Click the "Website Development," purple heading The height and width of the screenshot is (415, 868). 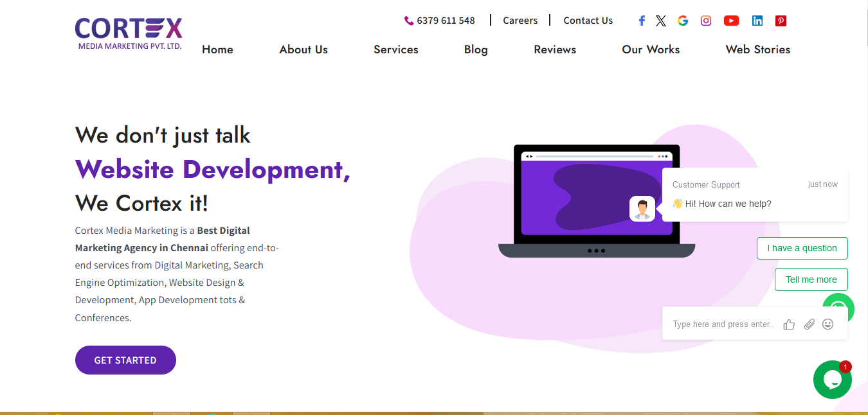pyautogui.click(x=213, y=169)
